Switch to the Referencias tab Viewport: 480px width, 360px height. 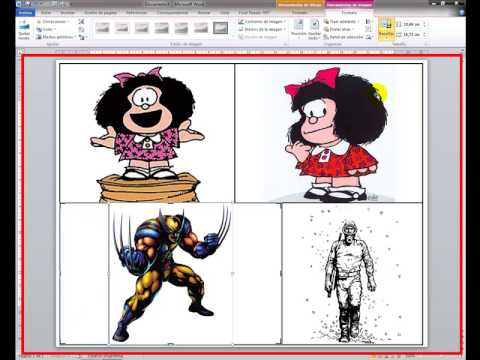137,13
